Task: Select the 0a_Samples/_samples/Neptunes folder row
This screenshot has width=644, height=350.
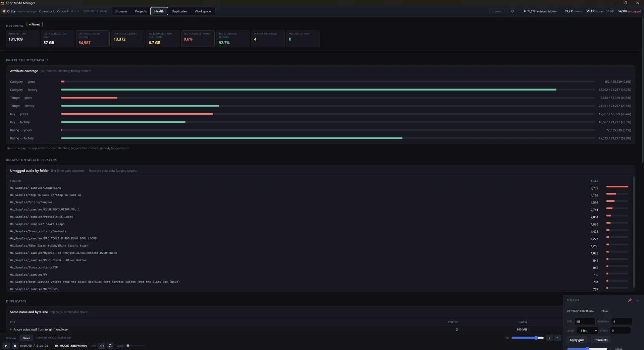Action: coord(319,289)
